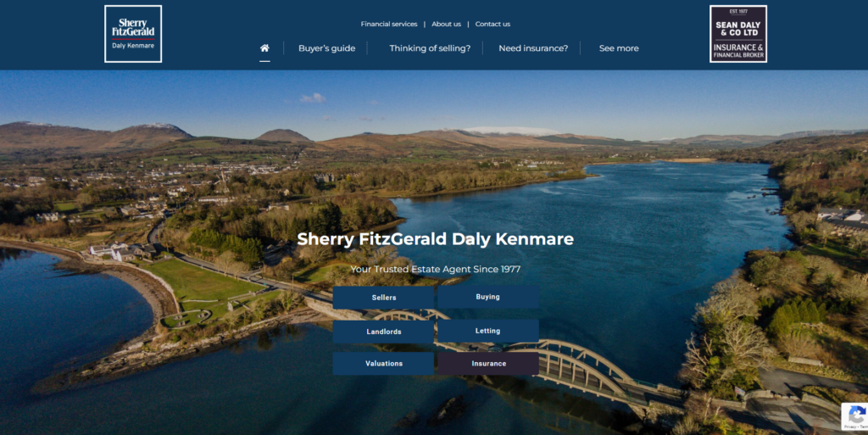
Task: Go to the About us page
Action: [x=446, y=25]
